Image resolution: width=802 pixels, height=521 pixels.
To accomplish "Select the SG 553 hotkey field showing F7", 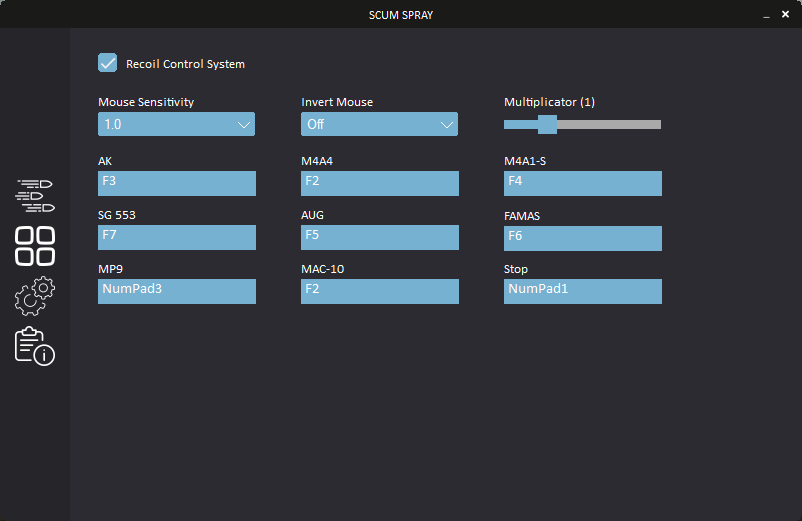I will click(177, 238).
